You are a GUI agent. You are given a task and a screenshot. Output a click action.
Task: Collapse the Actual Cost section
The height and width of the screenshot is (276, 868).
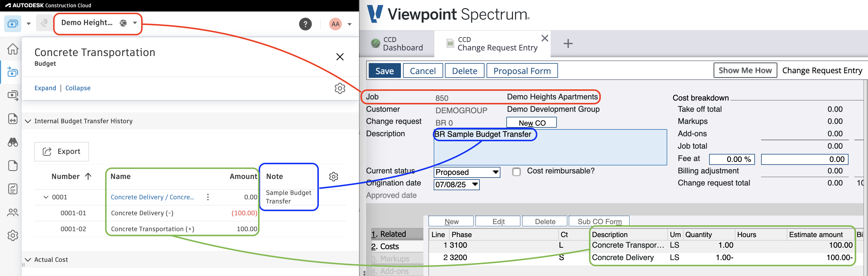point(28,260)
